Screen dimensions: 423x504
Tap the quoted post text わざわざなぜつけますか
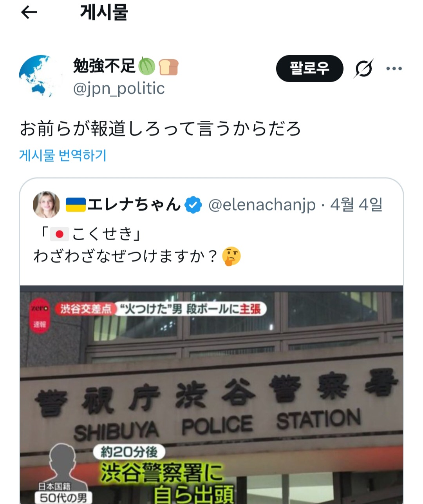point(125,256)
